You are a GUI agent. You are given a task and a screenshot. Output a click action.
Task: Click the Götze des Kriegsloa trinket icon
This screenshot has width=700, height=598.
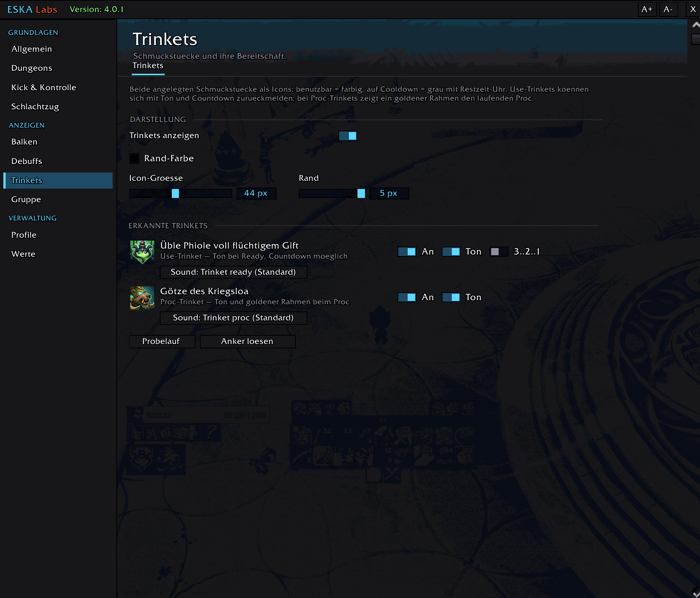[142, 298]
